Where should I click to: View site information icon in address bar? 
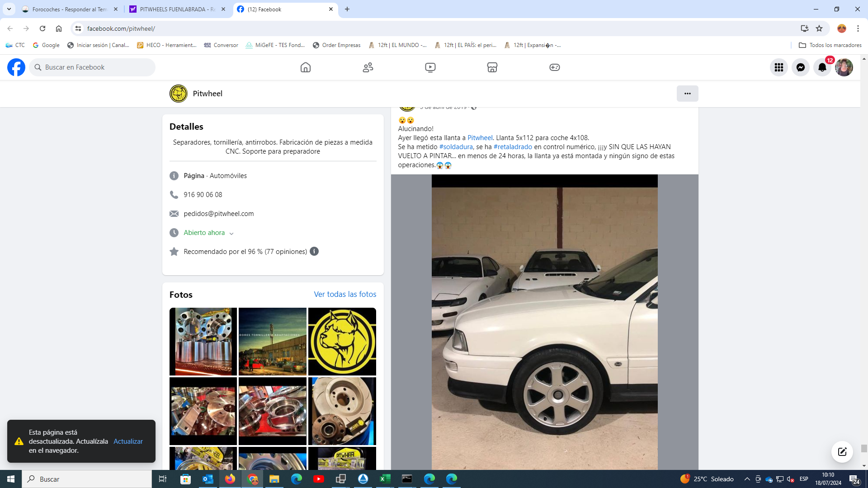78,28
